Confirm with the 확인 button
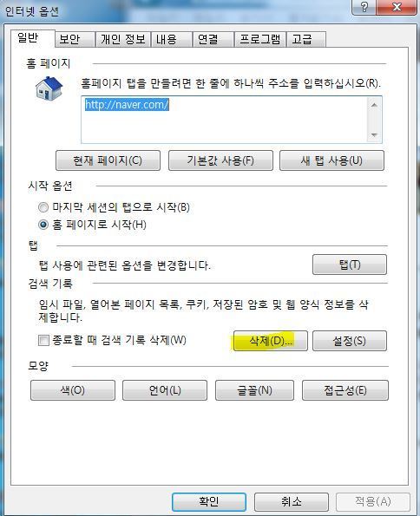The width and height of the screenshot is (420, 516). (209, 502)
